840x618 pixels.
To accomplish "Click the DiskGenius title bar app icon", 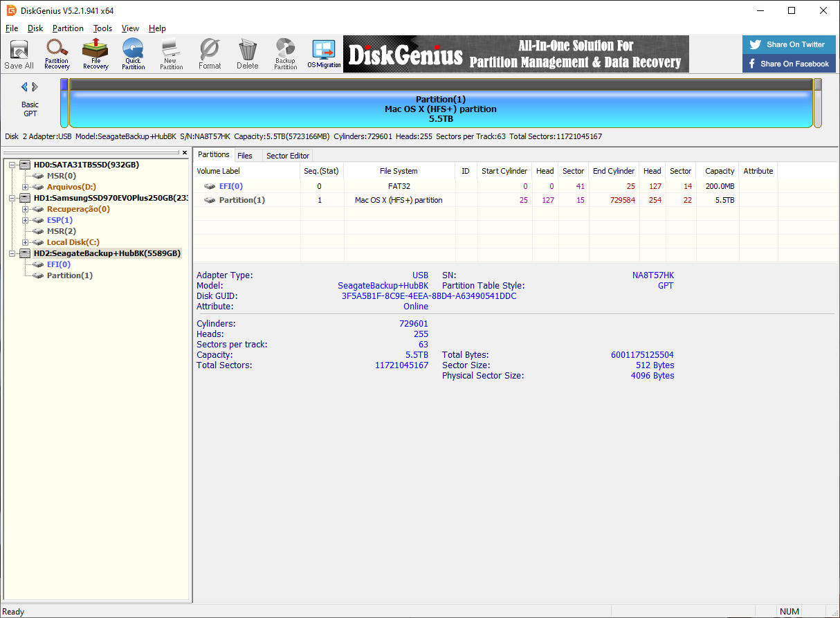I will pos(11,10).
